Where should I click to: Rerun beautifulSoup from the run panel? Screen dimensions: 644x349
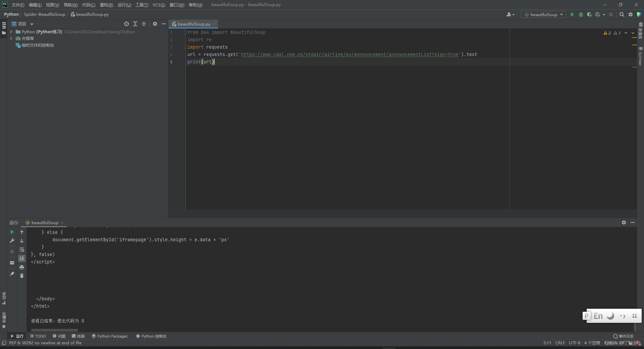pos(12,232)
